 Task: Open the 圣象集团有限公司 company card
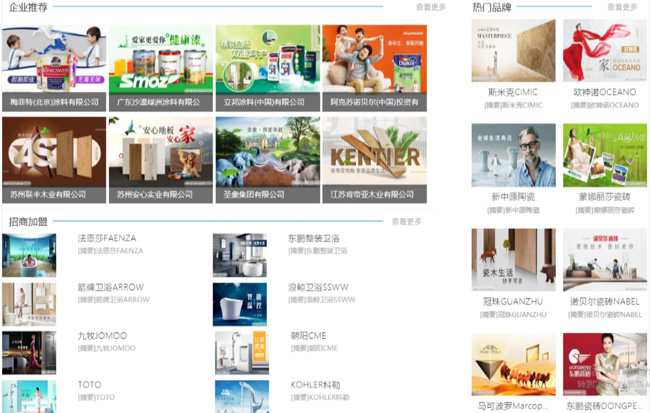268,160
